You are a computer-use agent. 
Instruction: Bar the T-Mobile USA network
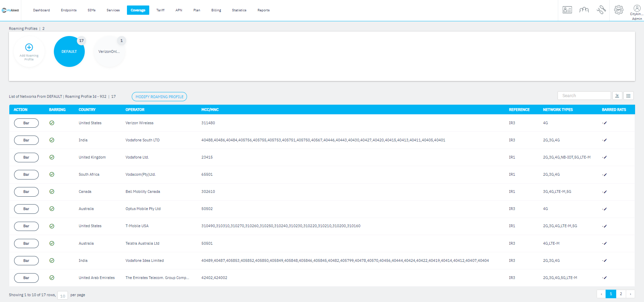point(26,226)
